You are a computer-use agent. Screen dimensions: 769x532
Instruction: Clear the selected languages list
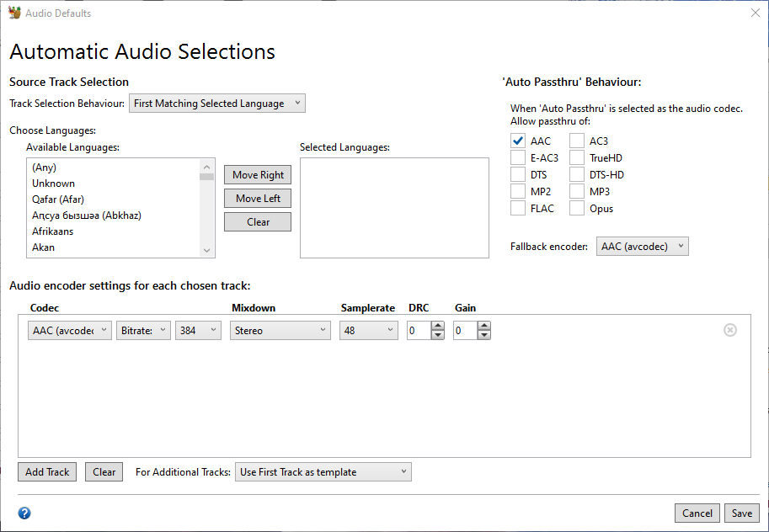point(258,221)
